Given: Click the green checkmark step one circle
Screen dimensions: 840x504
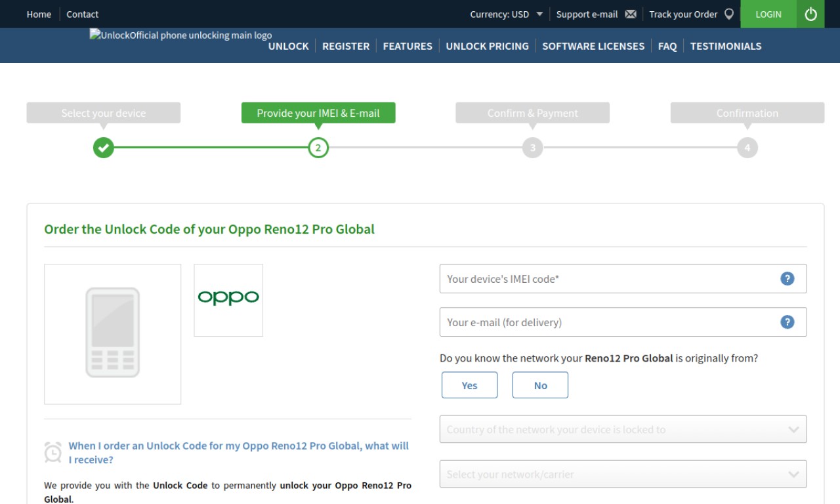Looking at the screenshot, I should (104, 148).
